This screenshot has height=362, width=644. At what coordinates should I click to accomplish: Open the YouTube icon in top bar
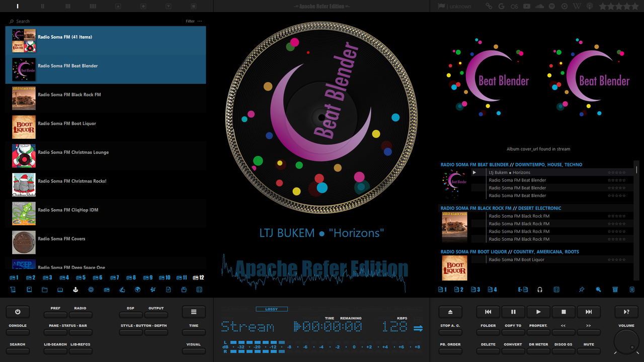coord(527,6)
